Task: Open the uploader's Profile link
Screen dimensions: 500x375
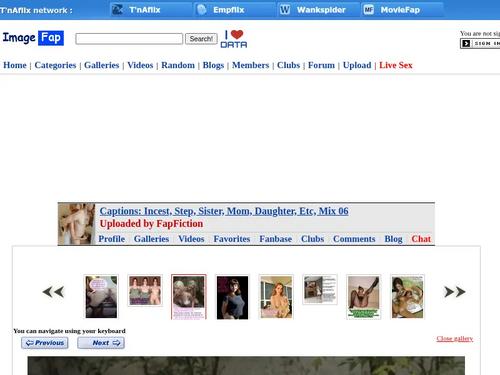Action: 112,239
